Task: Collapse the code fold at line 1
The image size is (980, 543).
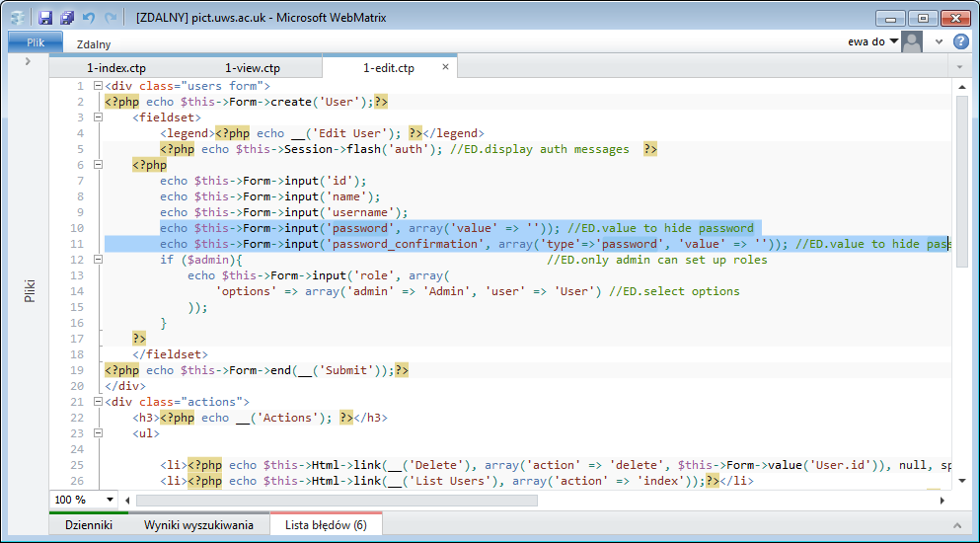Action: click(x=98, y=86)
